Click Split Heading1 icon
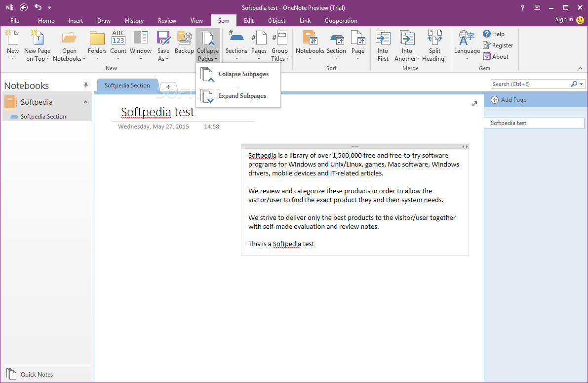The height and width of the screenshot is (383, 588). 434,38
